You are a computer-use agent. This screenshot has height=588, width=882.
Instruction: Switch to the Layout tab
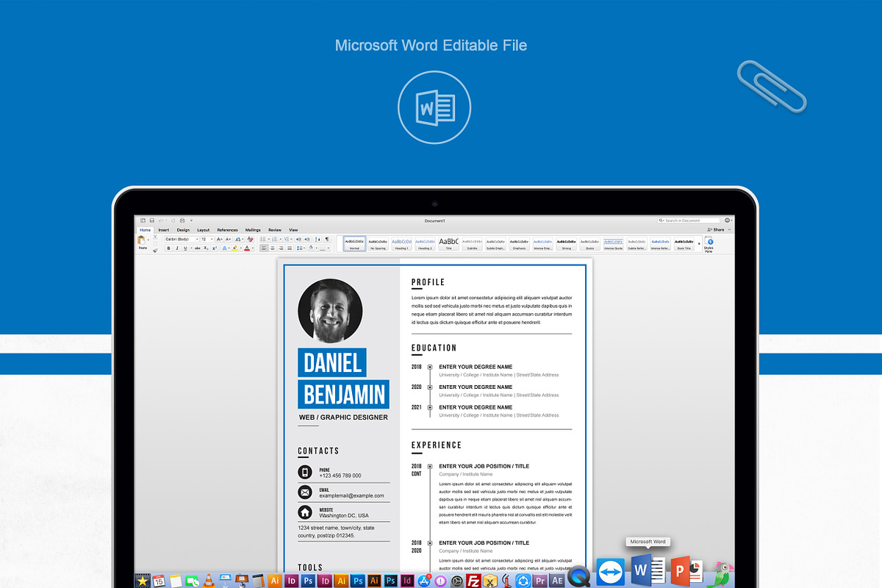tap(204, 230)
